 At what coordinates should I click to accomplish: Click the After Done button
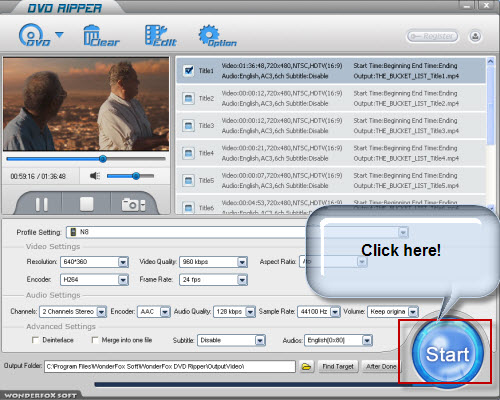[381, 367]
